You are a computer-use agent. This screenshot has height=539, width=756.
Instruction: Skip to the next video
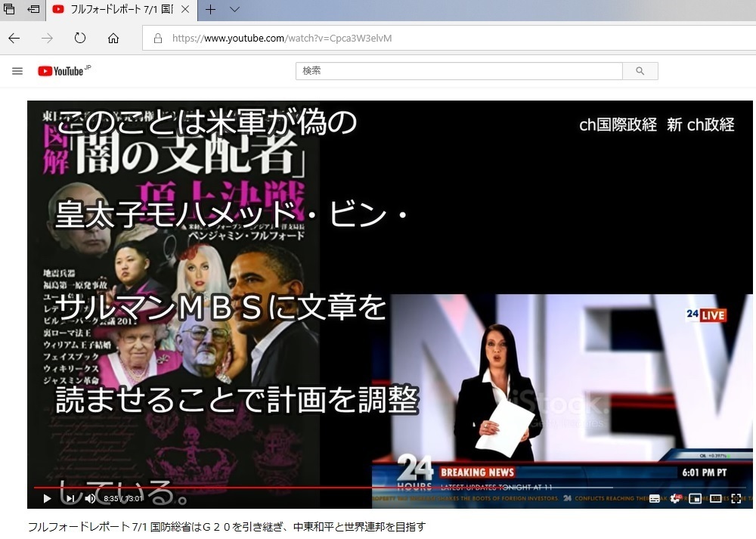tap(70, 498)
